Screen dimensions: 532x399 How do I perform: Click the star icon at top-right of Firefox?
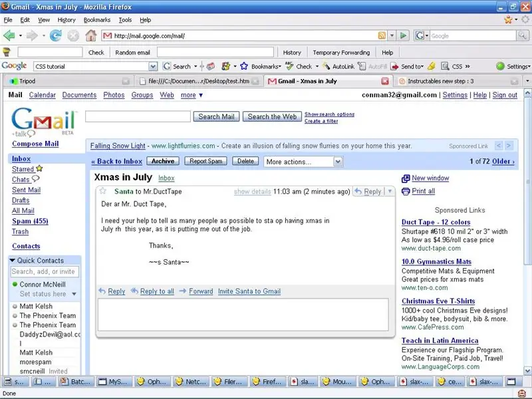pyautogui.click(x=508, y=20)
